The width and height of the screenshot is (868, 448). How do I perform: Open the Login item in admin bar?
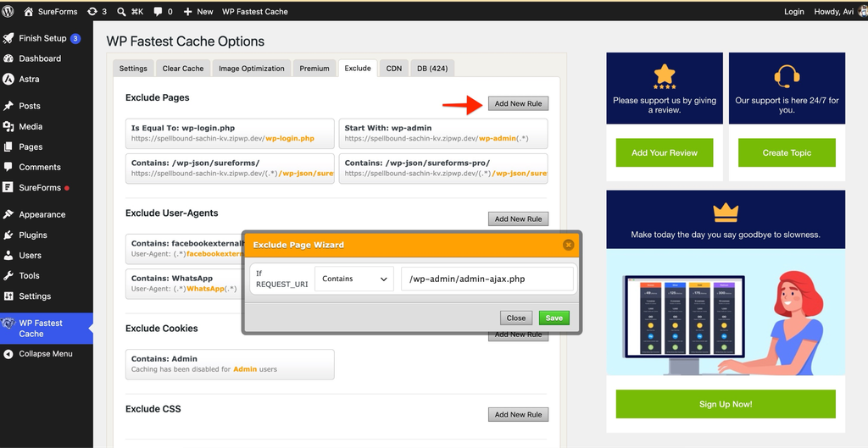coord(793,11)
